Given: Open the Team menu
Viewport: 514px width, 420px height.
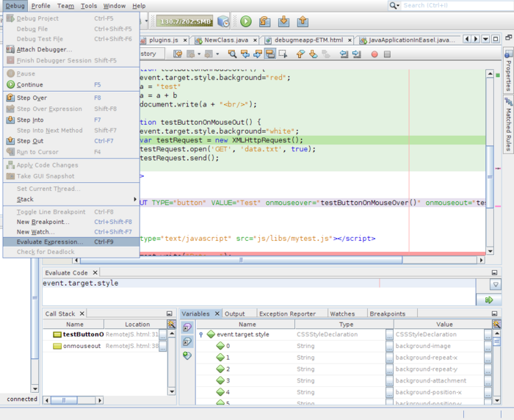Looking at the screenshot, I should coord(65,6).
